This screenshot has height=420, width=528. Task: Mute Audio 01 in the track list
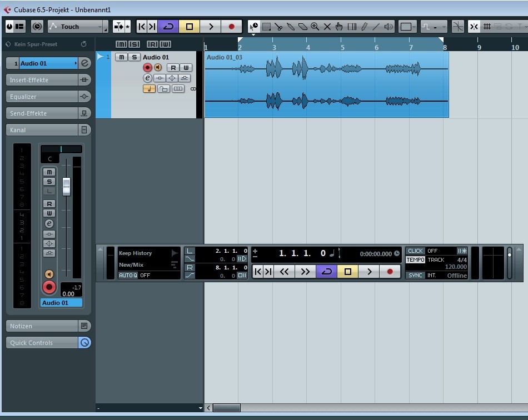(121, 57)
